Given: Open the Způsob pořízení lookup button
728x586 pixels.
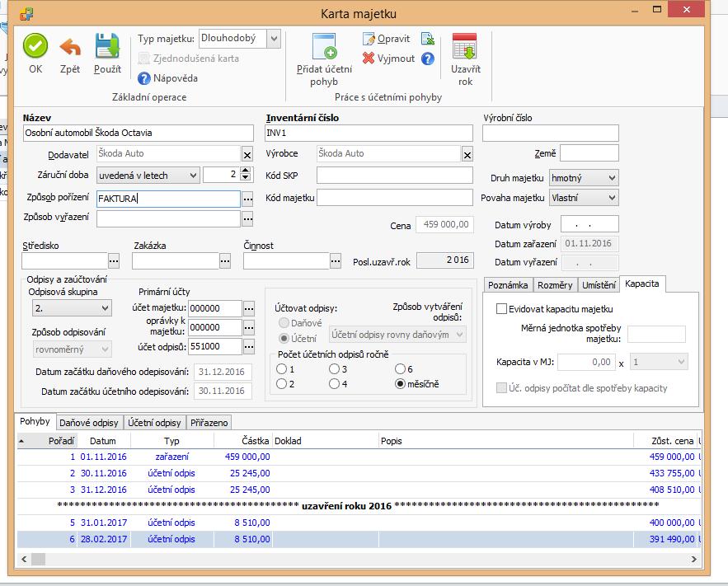Looking at the screenshot, I should tap(248, 199).
